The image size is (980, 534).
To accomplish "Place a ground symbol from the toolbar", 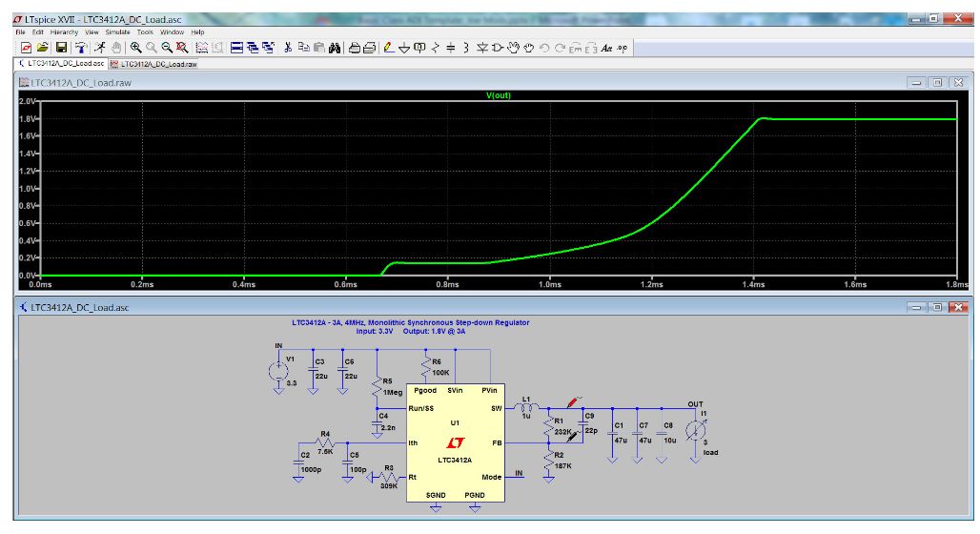I will 404,48.
